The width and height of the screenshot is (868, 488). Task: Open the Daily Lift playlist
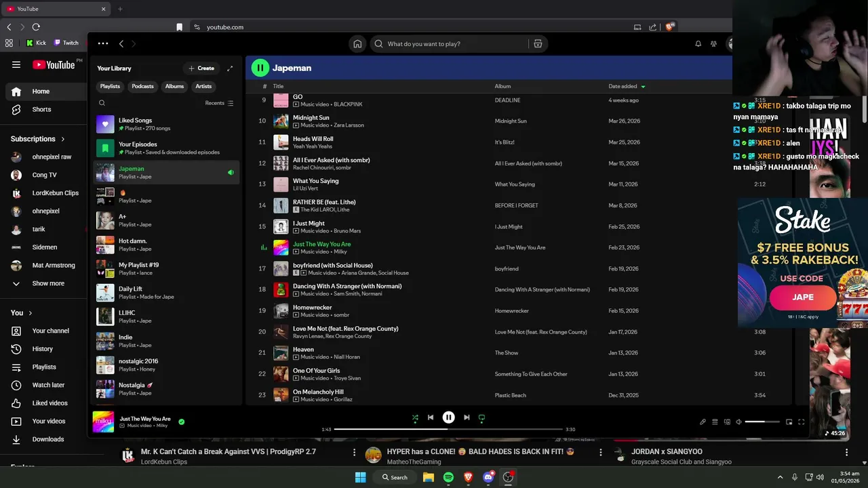pyautogui.click(x=167, y=293)
